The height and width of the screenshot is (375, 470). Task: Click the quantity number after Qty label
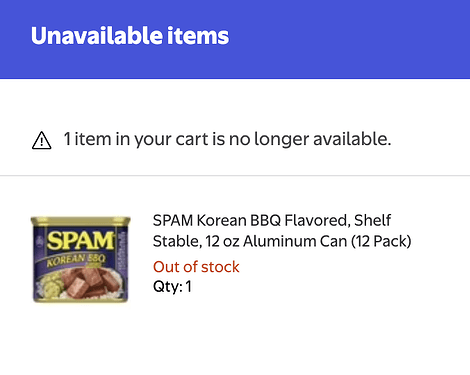pyautogui.click(x=189, y=287)
